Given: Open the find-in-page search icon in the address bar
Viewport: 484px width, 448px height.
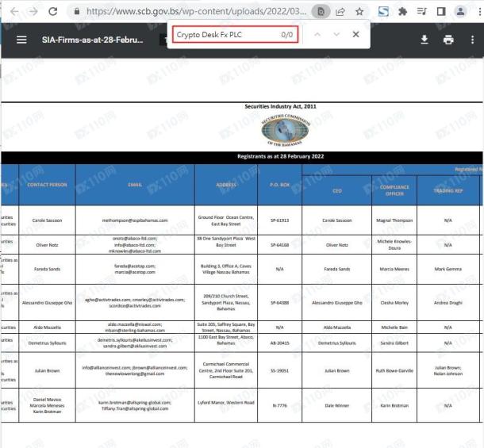Looking at the screenshot, I should coord(321,12).
